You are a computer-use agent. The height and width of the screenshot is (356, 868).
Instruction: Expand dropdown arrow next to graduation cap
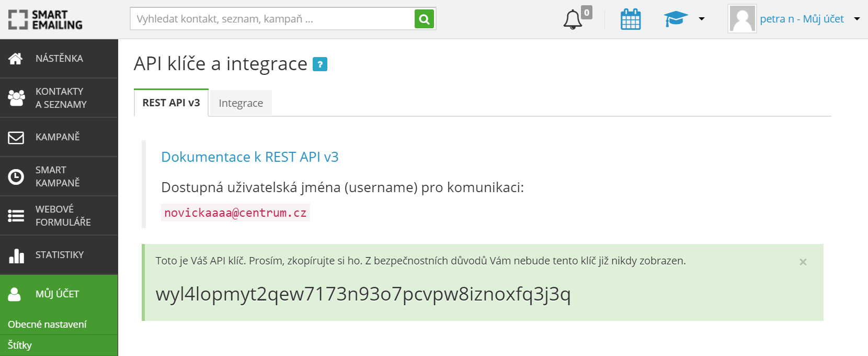coord(702,19)
